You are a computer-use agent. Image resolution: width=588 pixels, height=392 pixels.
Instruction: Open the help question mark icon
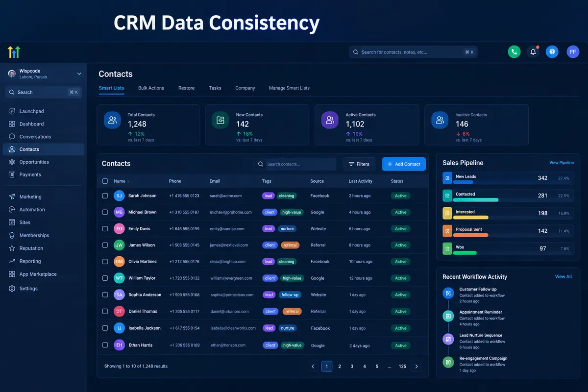coord(552,51)
